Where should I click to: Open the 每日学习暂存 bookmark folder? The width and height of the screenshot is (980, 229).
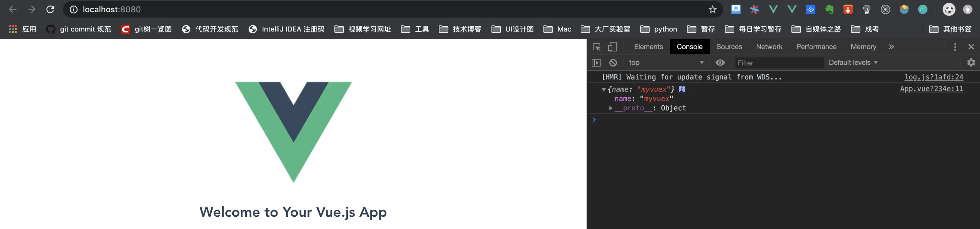click(753, 29)
